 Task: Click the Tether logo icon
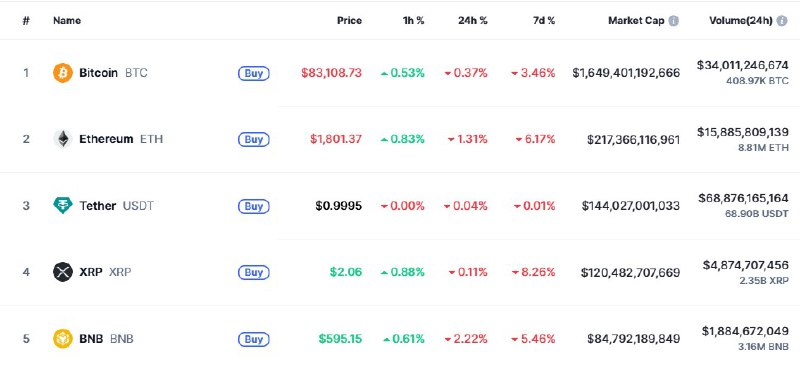63,206
